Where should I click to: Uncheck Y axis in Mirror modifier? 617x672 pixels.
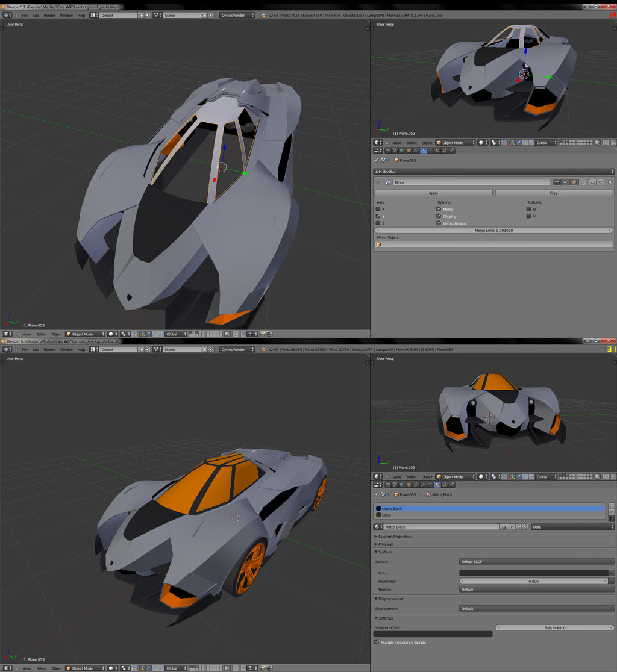378,216
